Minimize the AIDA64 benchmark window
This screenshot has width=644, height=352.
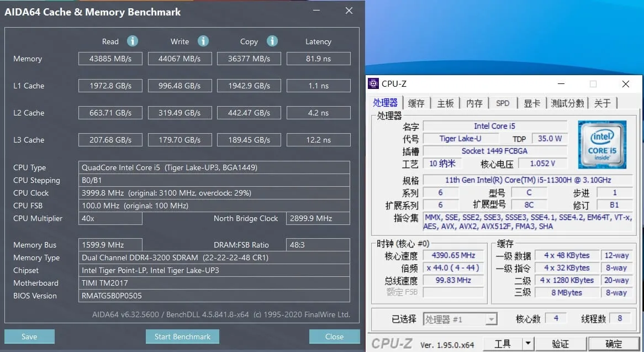tap(316, 10)
